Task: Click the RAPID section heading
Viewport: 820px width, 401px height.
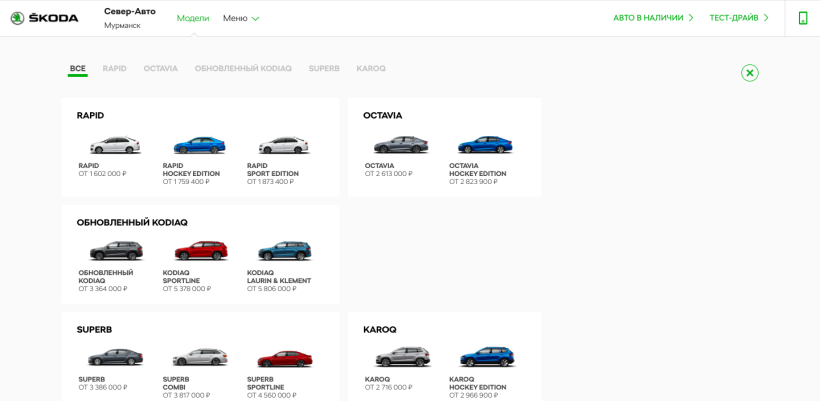Action: coord(90,116)
